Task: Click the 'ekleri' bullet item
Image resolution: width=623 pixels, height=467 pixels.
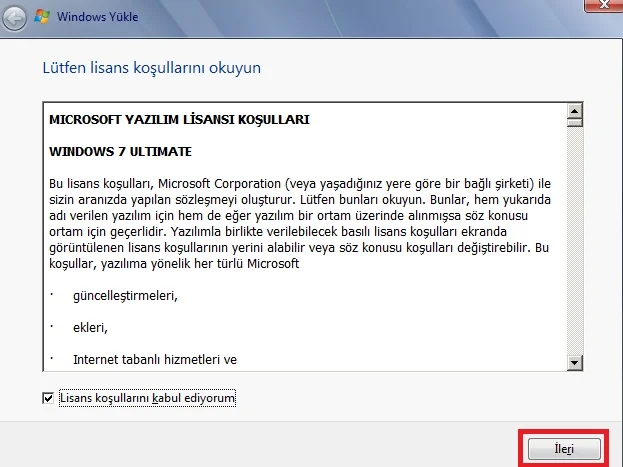Action: pos(90,327)
